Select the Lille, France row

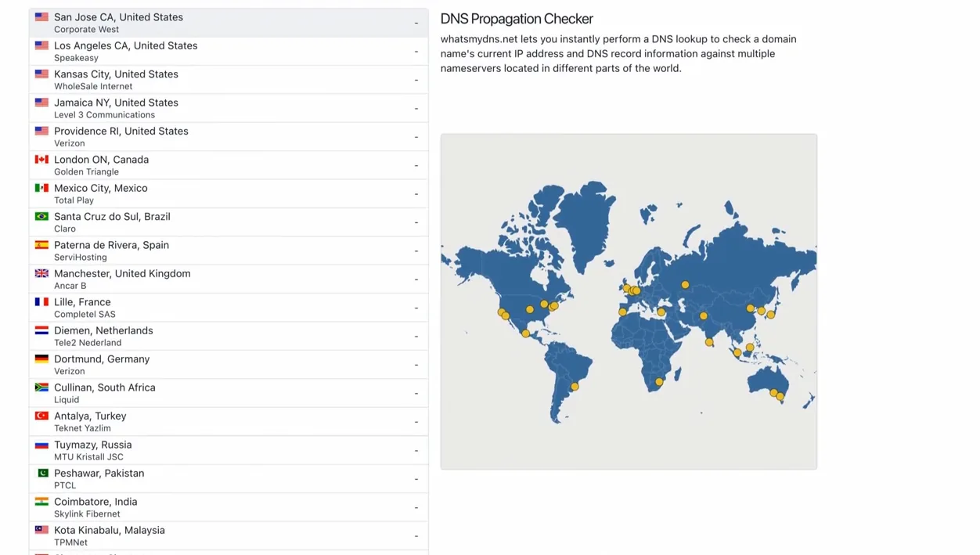coord(229,308)
